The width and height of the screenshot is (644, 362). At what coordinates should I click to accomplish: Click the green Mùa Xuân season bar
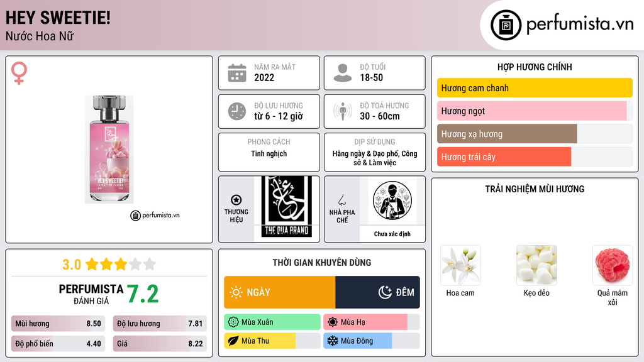coord(272,322)
